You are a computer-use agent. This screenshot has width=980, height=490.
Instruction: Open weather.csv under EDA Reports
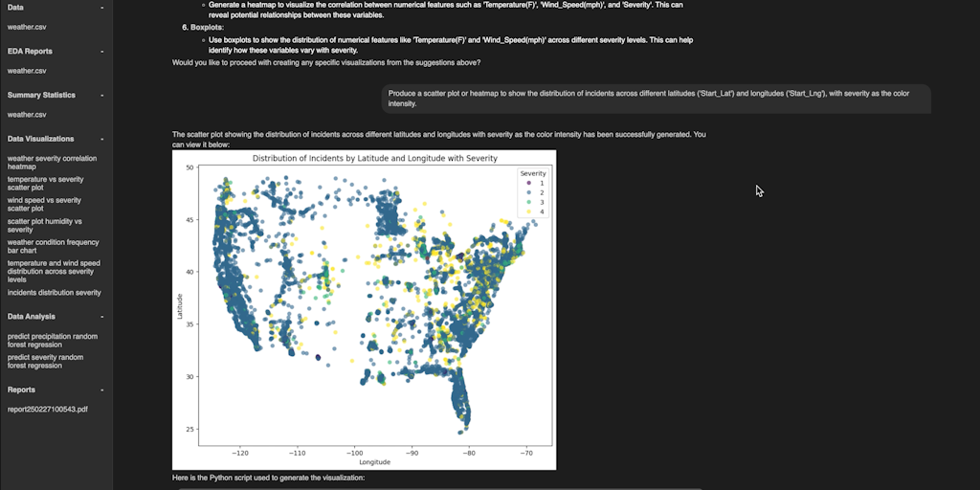27,71
